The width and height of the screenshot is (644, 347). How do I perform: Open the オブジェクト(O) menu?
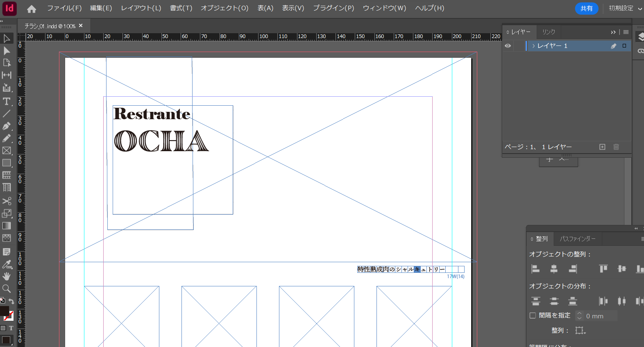tap(224, 8)
